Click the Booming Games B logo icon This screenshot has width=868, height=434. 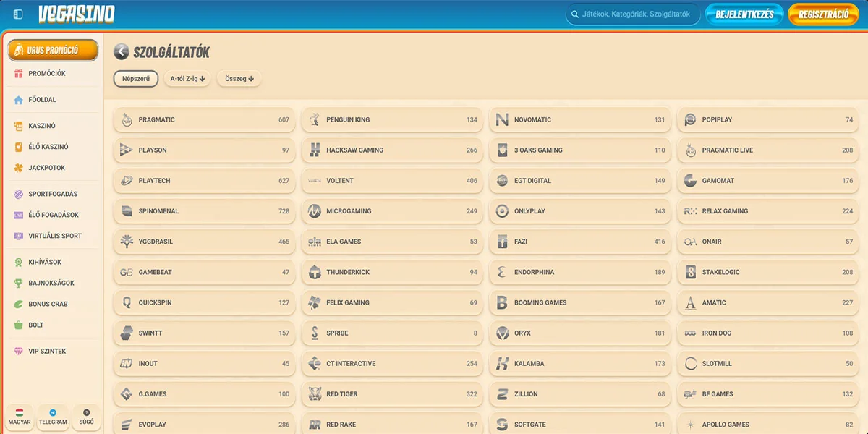point(502,302)
